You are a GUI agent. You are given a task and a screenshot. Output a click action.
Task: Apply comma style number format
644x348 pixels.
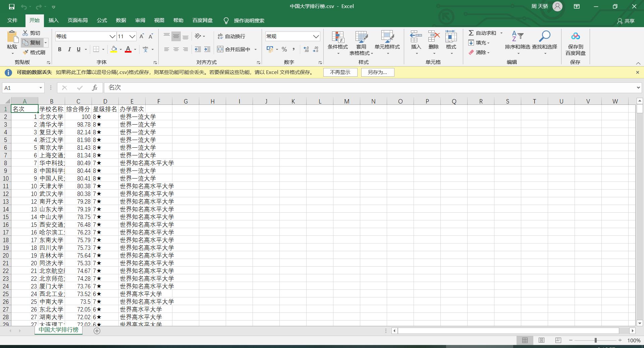(x=294, y=49)
